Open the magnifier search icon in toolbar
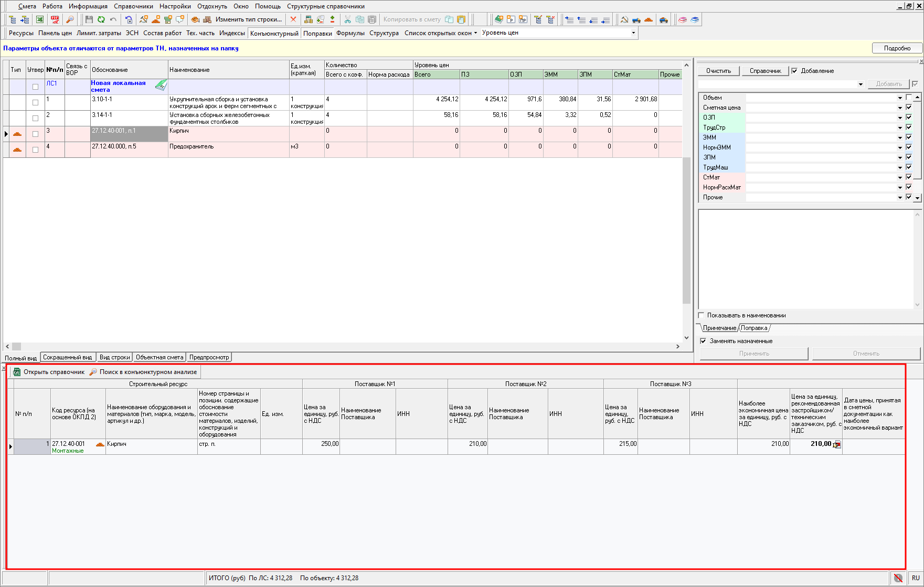The width and height of the screenshot is (924, 587). click(x=70, y=19)
